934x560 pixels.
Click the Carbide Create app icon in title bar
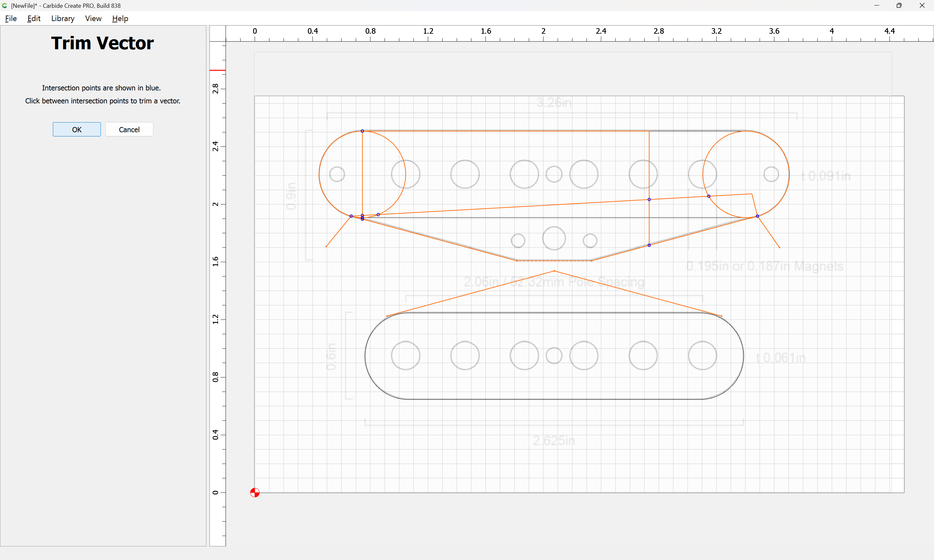(x=5, y=5)
